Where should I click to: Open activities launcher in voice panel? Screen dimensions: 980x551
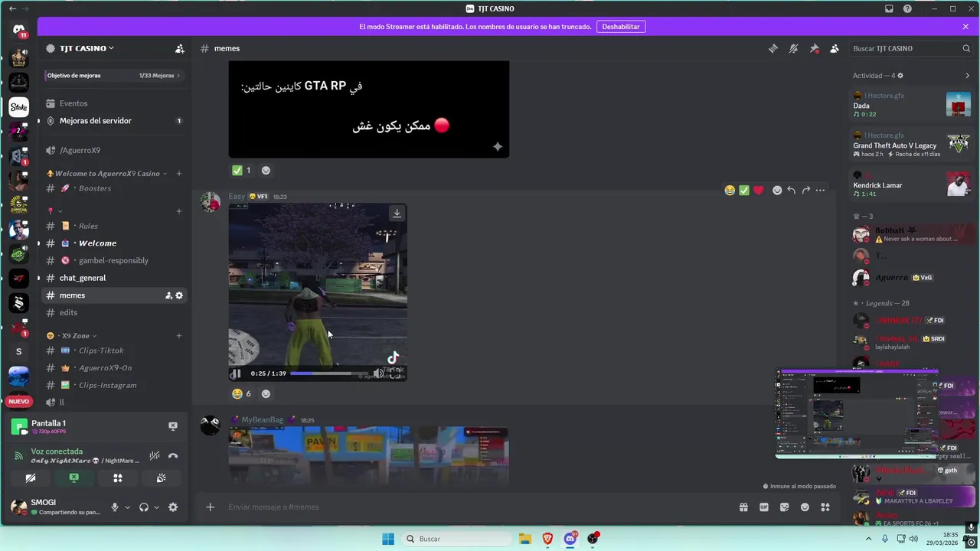tap(118, 478)
